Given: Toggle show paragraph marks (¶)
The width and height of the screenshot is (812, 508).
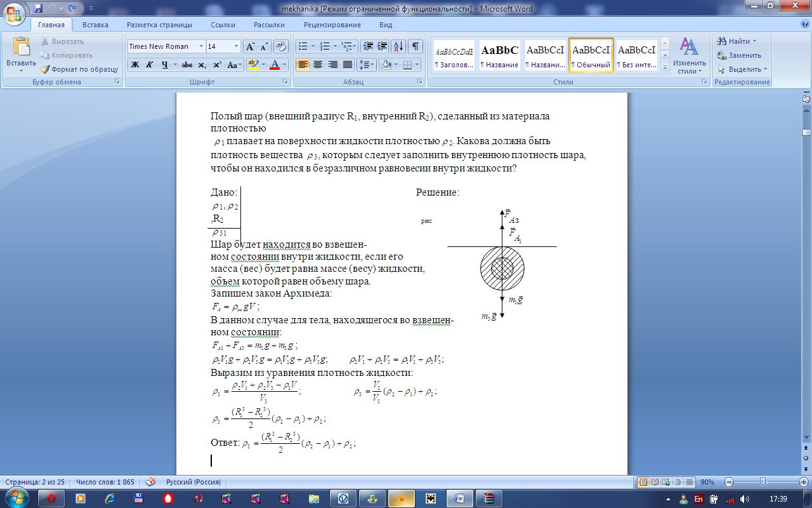Looking at the screenshot, I should click(415, 46).
